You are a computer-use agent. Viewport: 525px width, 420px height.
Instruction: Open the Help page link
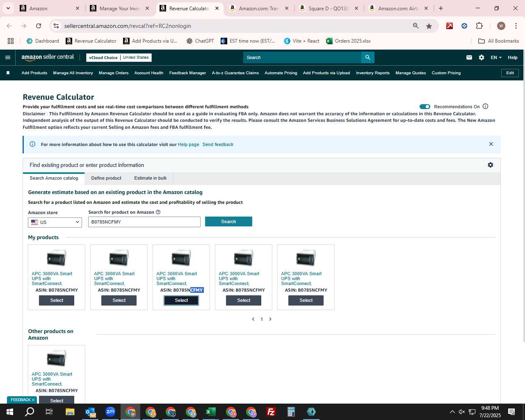click(188, 144)
